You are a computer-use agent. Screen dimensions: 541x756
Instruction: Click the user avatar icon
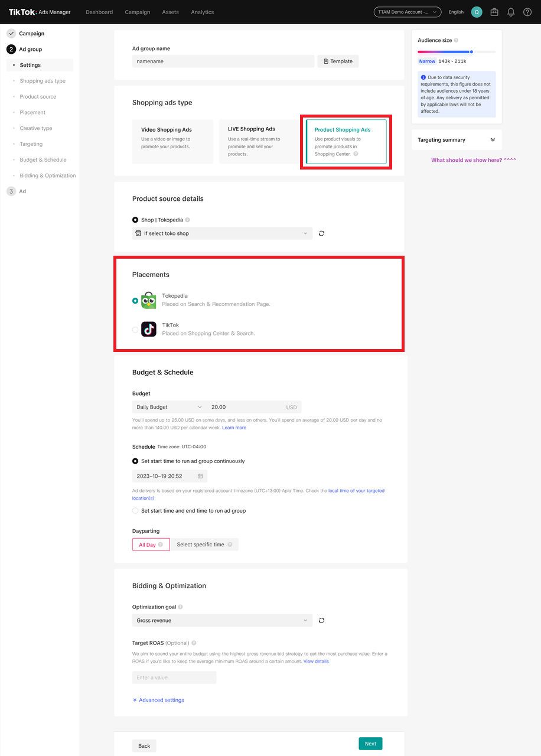[477, 12]
